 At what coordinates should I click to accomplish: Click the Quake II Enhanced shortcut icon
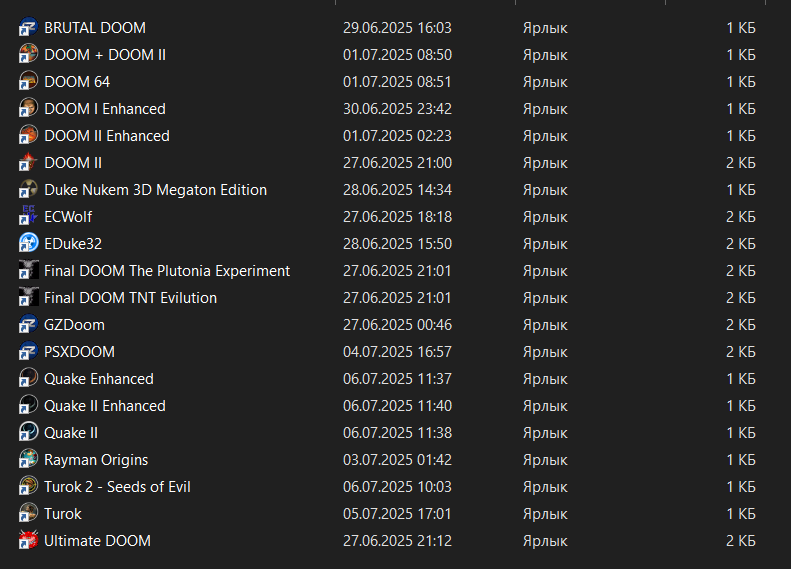[28, 405]
